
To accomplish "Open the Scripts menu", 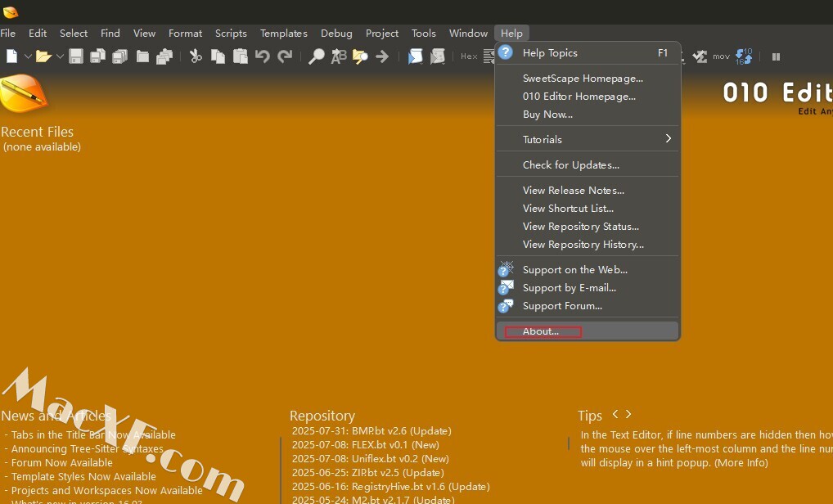I will [x=231, y=33].
